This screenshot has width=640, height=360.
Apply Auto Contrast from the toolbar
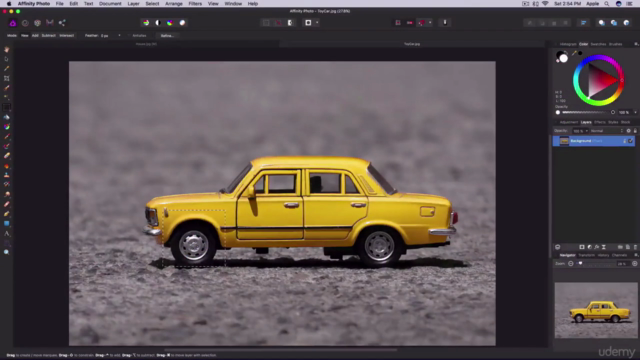click(158, 23)
